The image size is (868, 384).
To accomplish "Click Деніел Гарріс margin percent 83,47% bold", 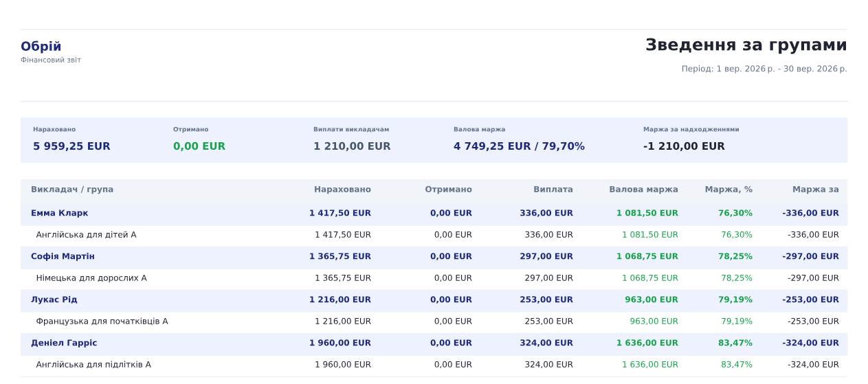I will [x=735, y=343].
